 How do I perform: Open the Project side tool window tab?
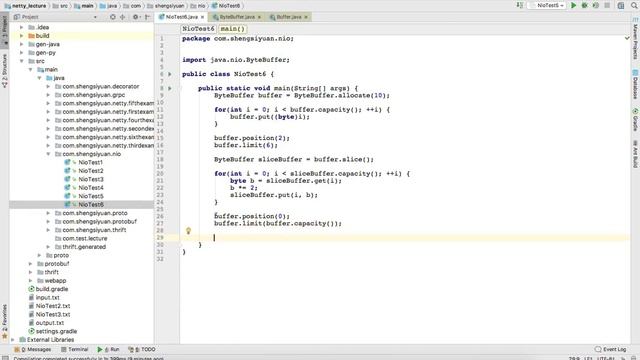[x=4, y=30]
